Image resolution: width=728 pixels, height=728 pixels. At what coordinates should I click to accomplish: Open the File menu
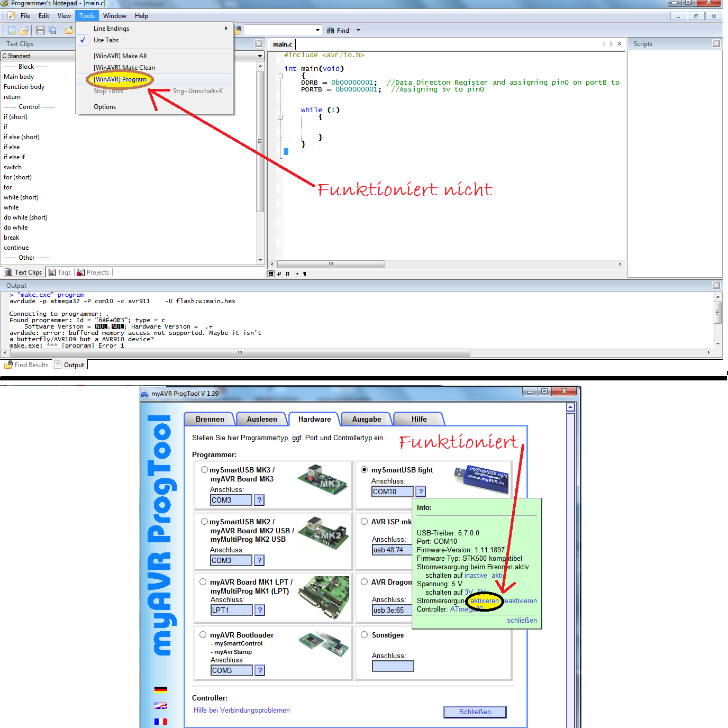25,16
